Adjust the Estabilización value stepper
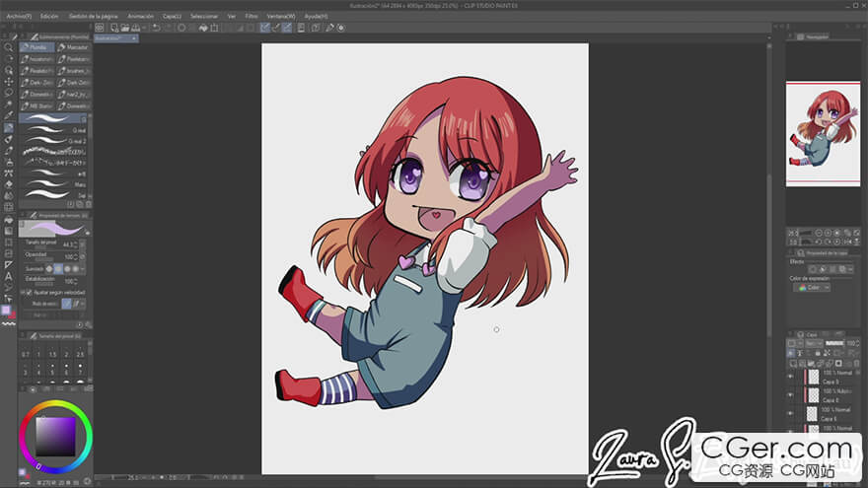 [x=76, y=281]
